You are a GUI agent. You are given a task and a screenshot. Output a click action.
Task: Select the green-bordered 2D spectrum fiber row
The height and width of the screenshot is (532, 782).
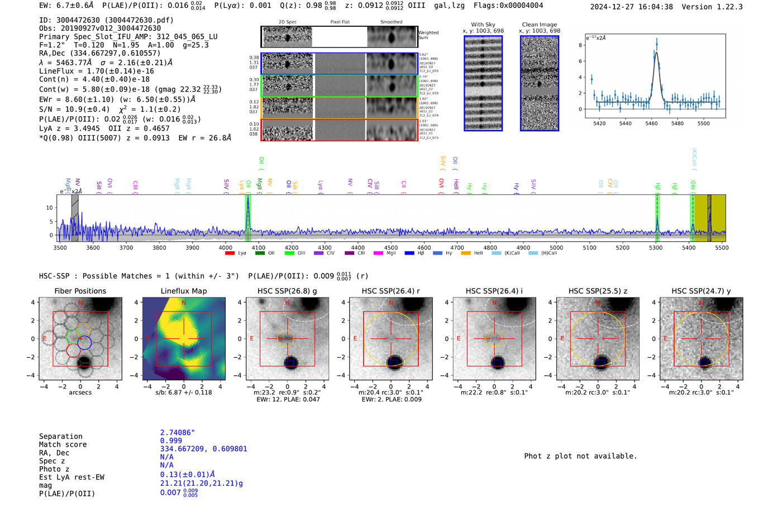(339, 86)
